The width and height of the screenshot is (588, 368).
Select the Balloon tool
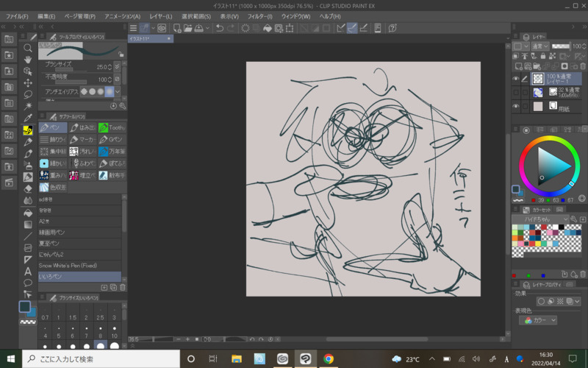pyautogui.click(x=28, y=283)
